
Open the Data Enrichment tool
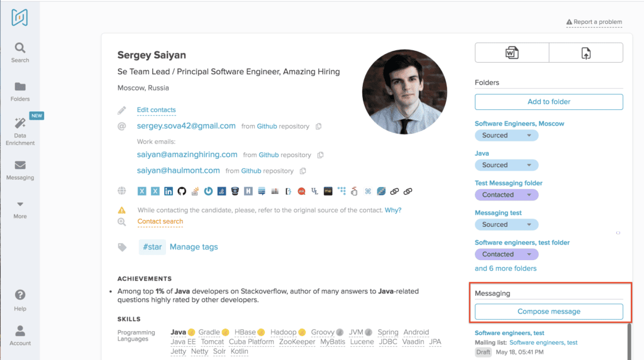[19, 131]
